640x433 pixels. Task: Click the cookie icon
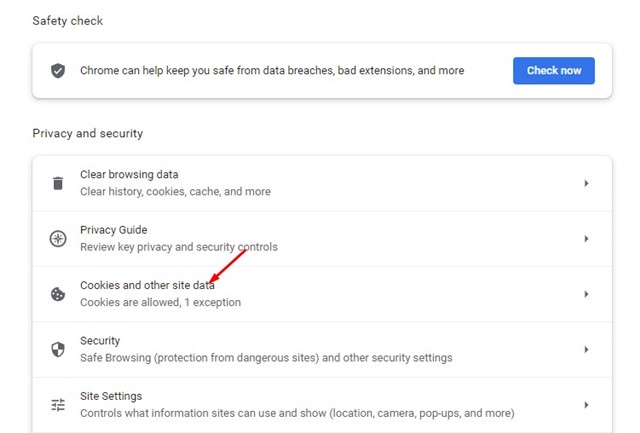point(58,294)
